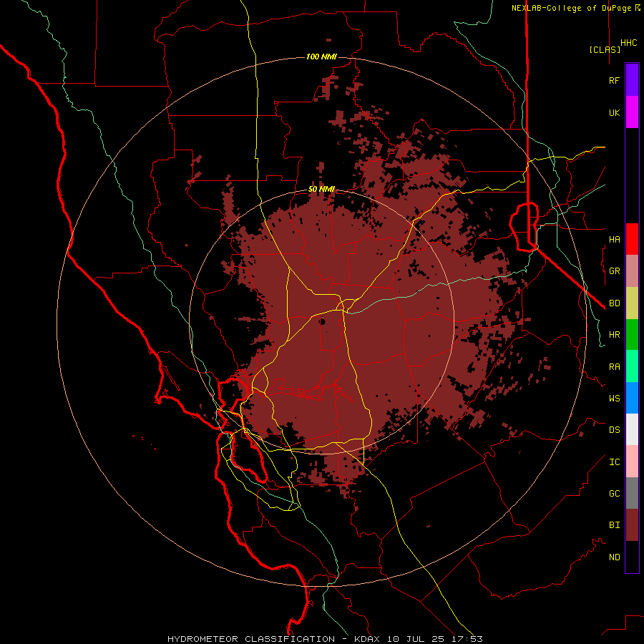Click the BD legend label
Image resolution: width=644 pixels, height=644 pixels.
[615, 303]
